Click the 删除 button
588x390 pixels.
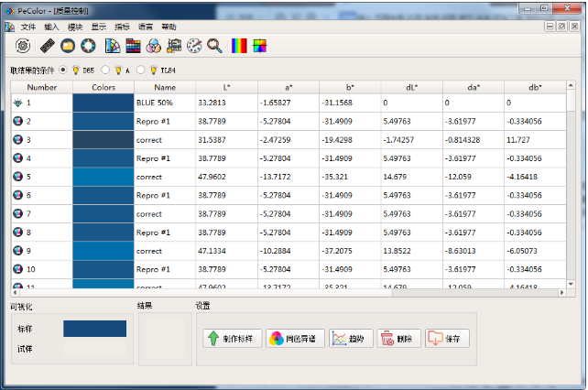tap(399, 338)
